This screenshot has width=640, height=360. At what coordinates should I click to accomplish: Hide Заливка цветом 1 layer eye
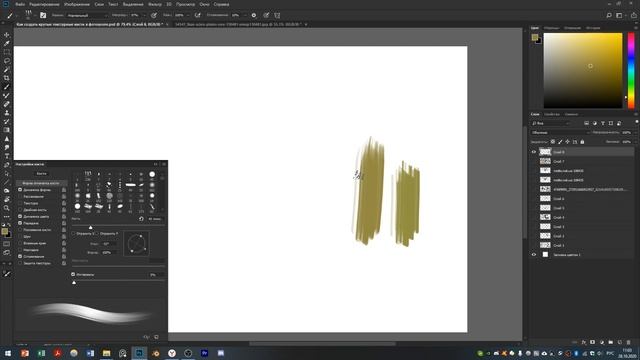coord(533,254)
